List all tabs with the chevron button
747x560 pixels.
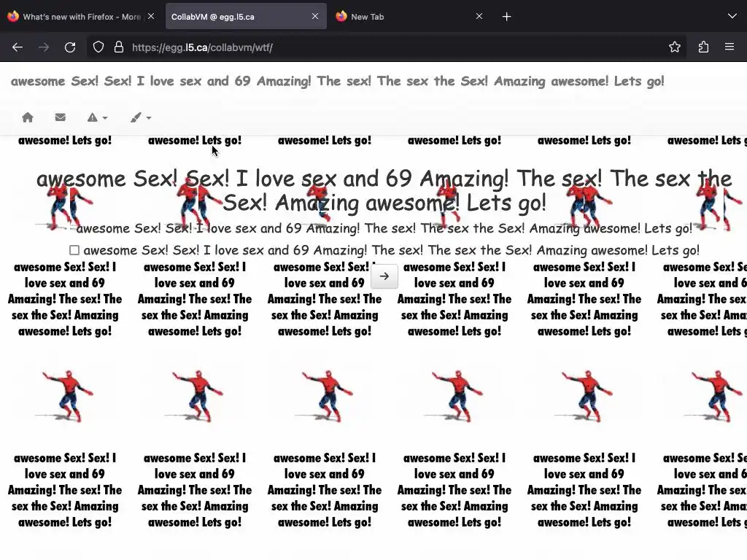coord(732,16)
